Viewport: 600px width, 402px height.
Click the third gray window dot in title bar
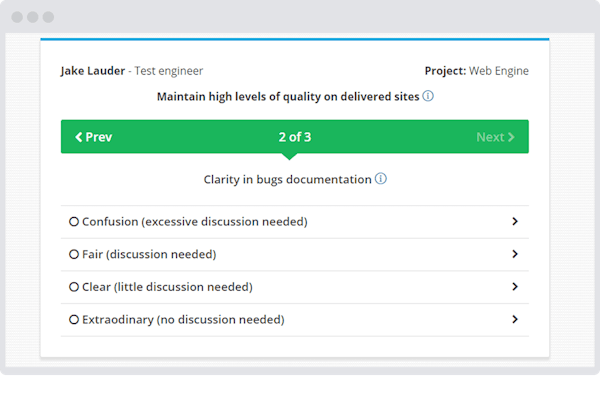(48, 18)
